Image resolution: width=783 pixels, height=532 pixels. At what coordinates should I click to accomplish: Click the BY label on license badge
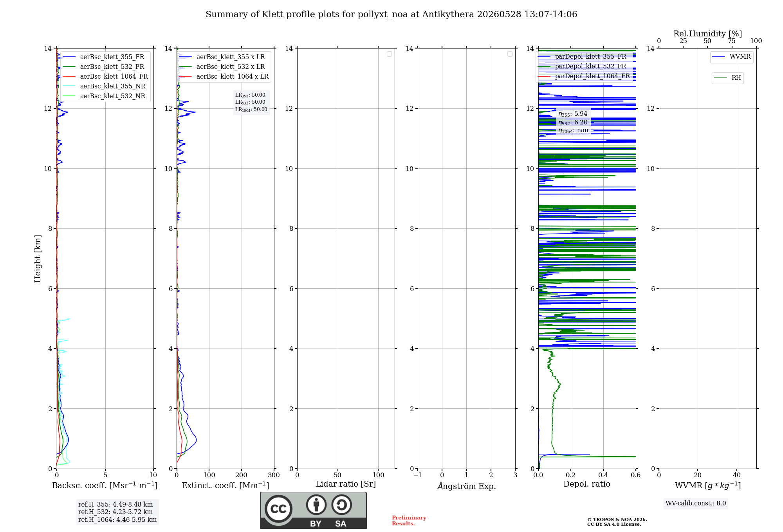click(316, 524)
